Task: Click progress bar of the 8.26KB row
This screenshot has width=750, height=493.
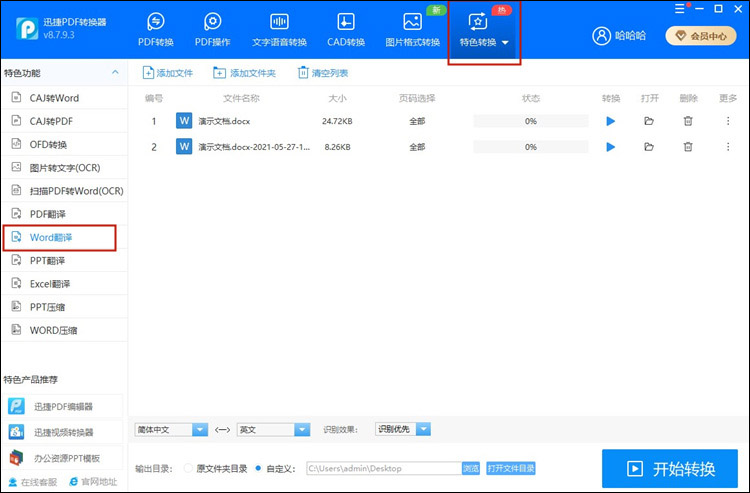Action: 531,147
